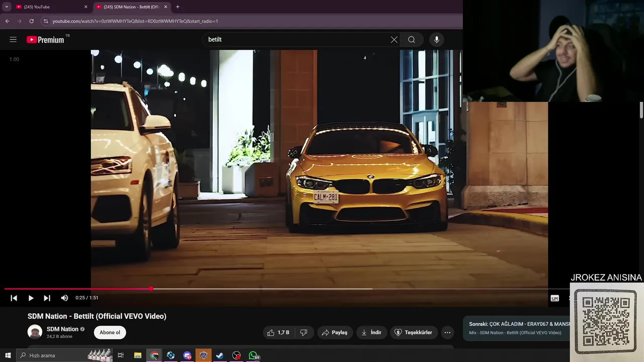Viewport: 644px width, 362px height.
Task: Clear the search text with the X
Action: (x=394, y=40)
